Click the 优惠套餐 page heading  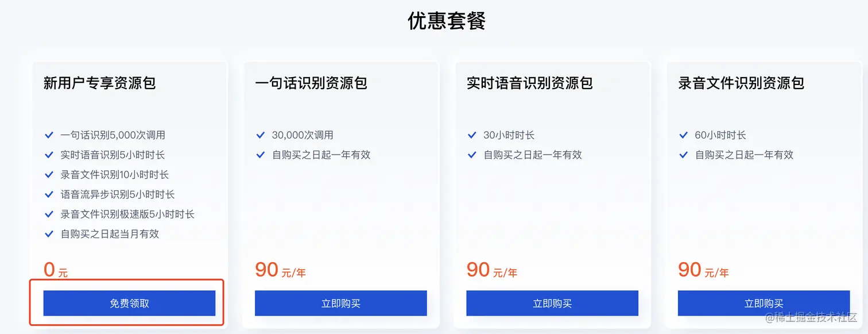[446, 21]
